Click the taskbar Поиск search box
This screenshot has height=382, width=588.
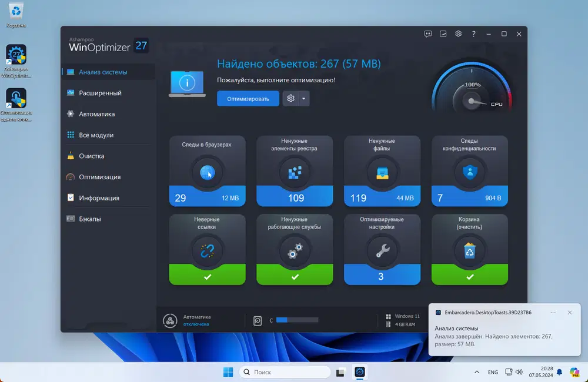tap(285, 372)
